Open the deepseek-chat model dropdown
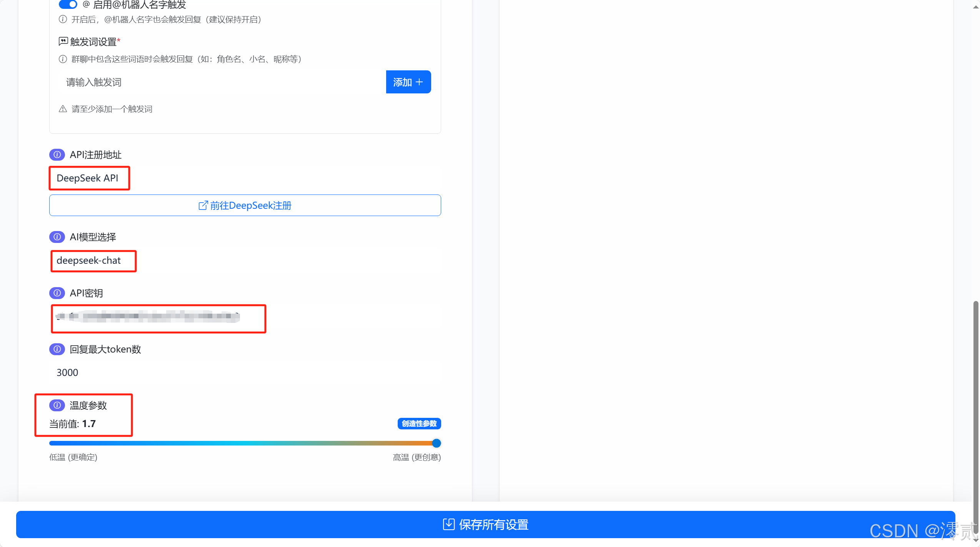 (245, 261)
